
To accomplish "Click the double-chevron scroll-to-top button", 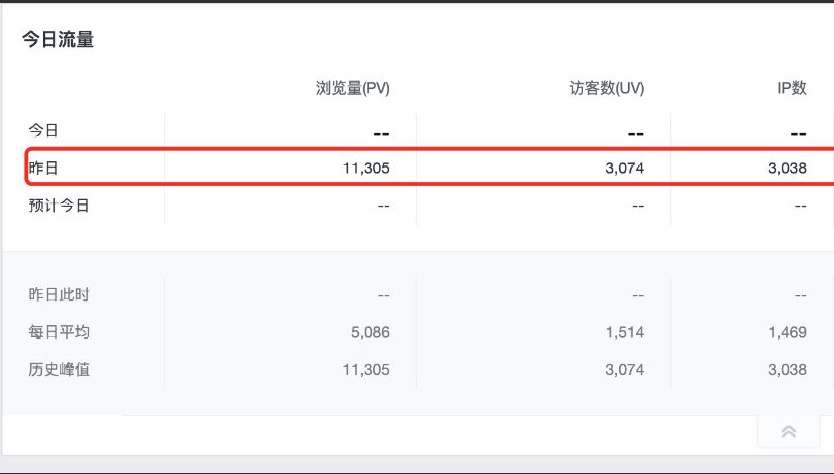I will (x=788, y=431).
